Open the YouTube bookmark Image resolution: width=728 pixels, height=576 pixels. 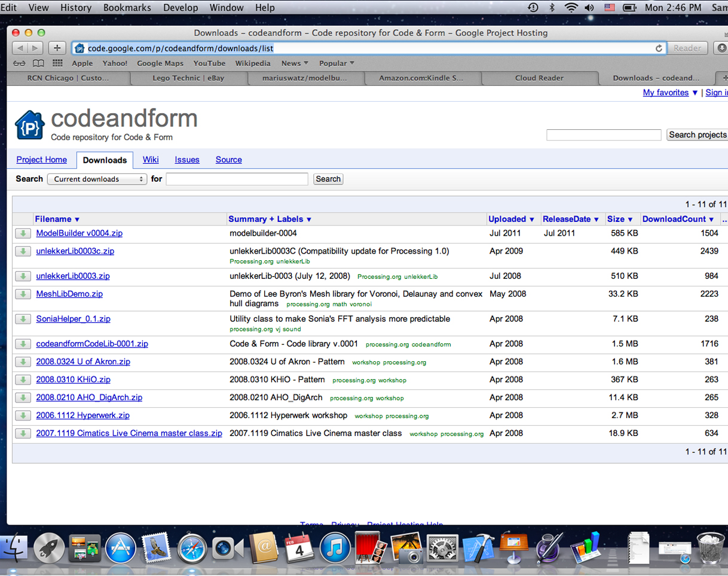tap(209, 63)
